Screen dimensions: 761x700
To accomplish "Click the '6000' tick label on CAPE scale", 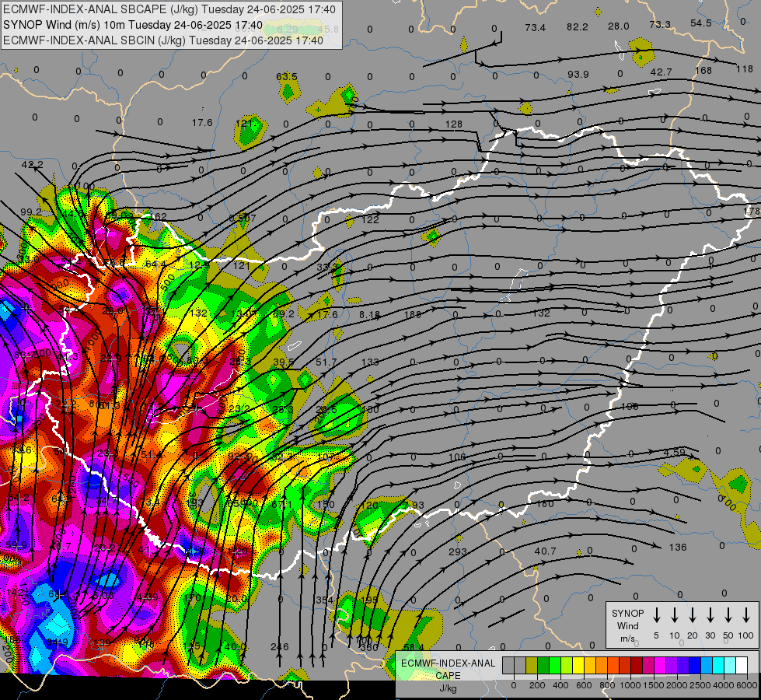I will [x=747, y=685].
